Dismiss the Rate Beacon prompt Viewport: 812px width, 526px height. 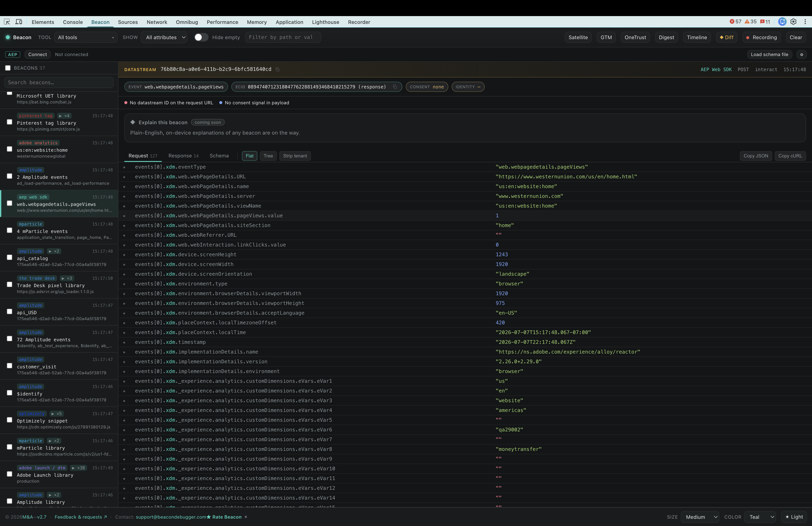tap(246, 517)
